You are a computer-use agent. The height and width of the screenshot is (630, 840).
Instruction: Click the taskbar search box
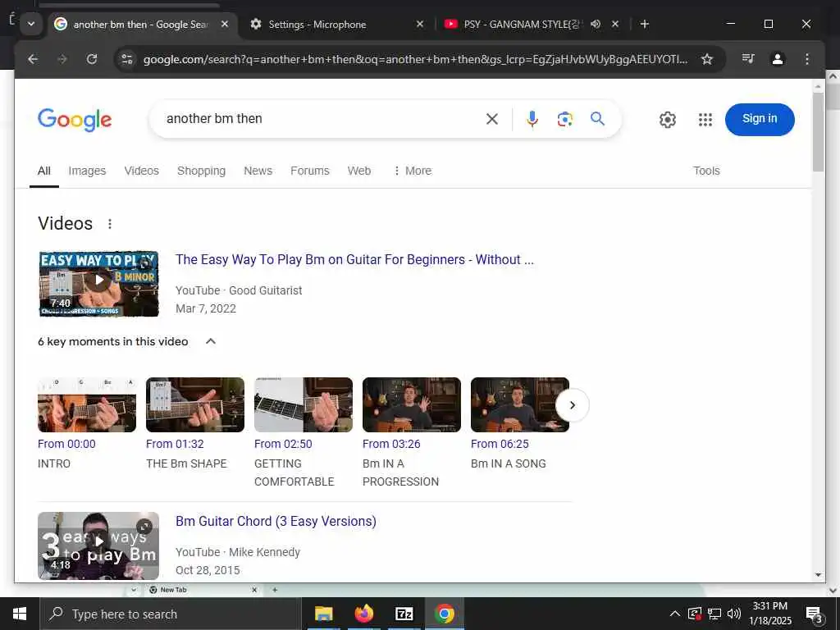171,614
